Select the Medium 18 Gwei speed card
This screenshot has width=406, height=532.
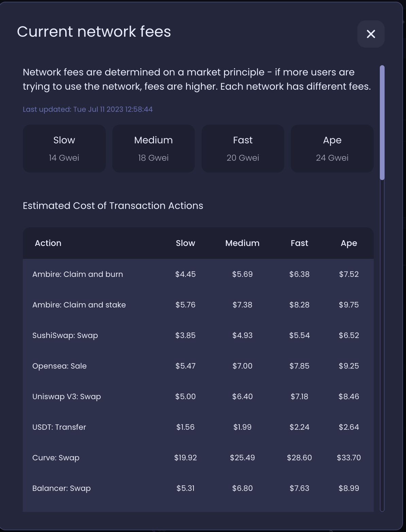(153, 148)
